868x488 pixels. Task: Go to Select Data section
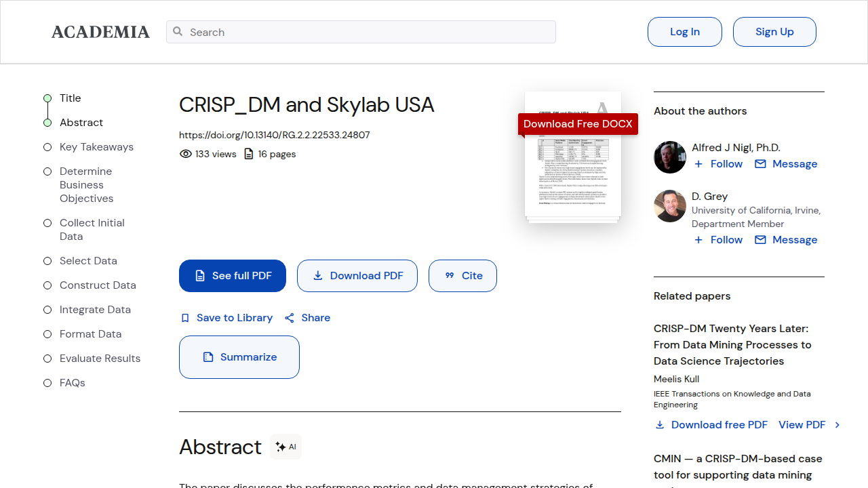click(x=88, y=261)
